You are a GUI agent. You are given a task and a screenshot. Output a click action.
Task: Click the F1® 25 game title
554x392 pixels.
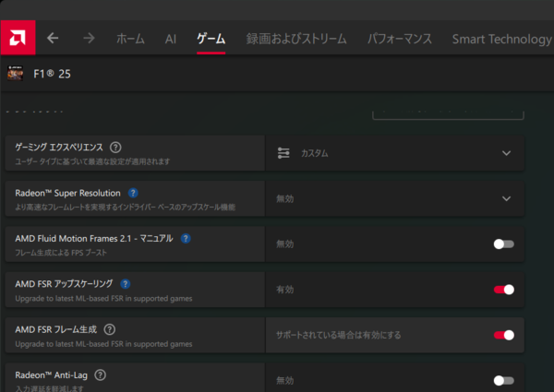point(52,74)
